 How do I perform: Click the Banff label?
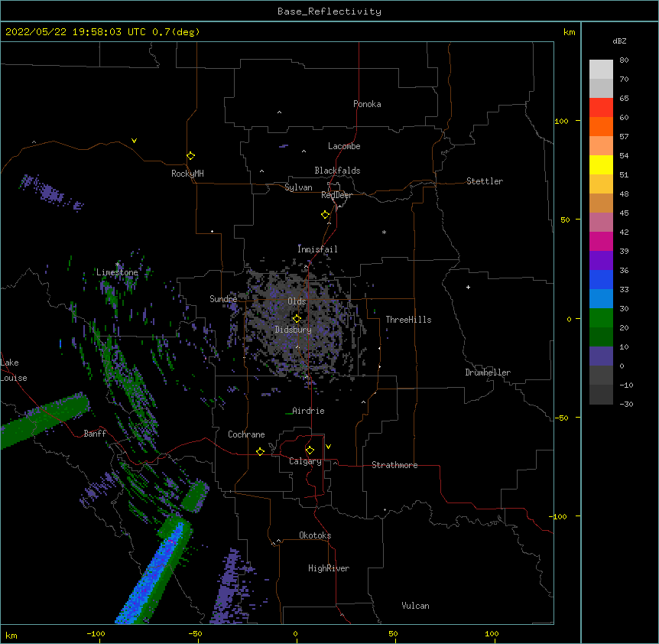click(x=95, y=434)
